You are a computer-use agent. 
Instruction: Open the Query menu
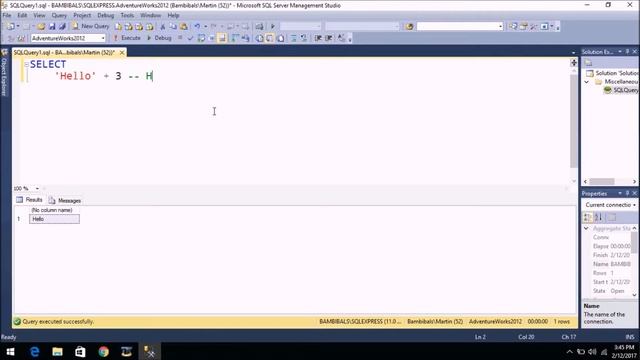[59, 15]
